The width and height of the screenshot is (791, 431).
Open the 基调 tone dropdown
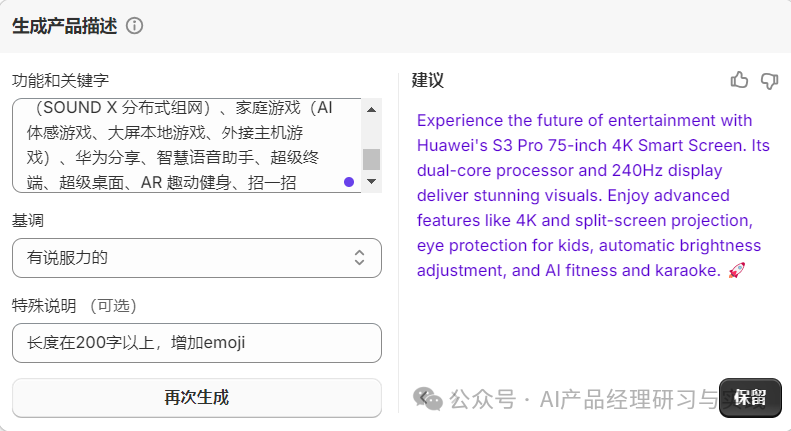(x=196, y=258)
